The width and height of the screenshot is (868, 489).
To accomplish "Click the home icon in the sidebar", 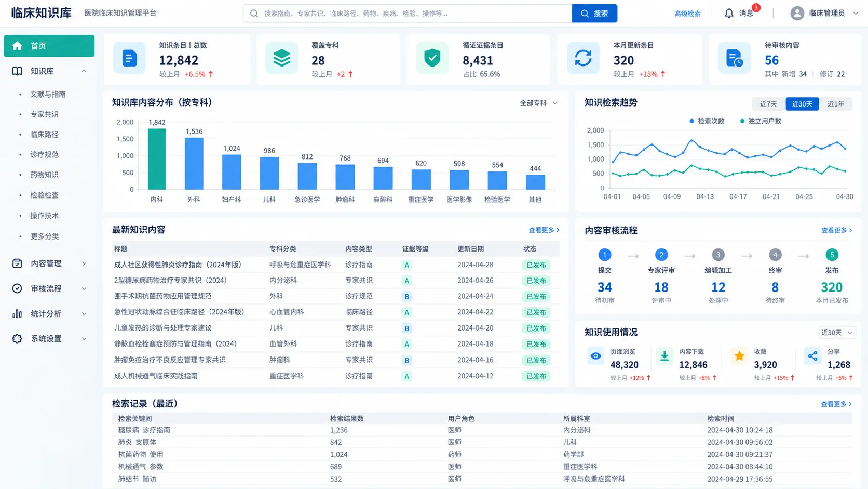I will click(x=17, y=46).
